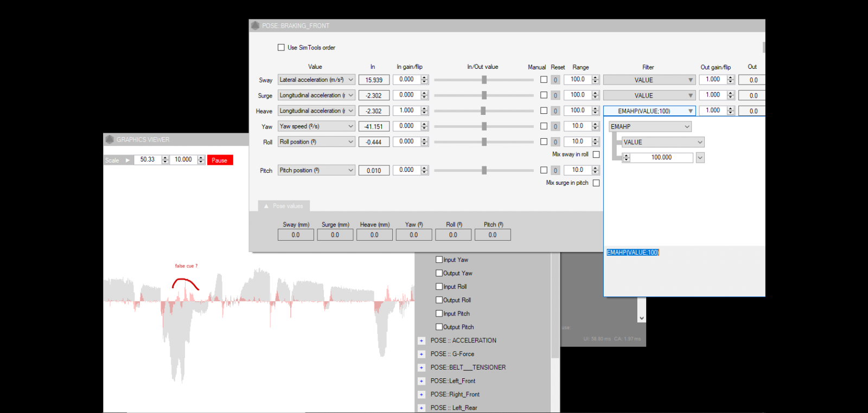Image resolution: width=868 pixels, height=413 pixels.
Task: Click the 100.000 EMAHP parameter input field
Action: pyautogui.click(x=661, y=158)
